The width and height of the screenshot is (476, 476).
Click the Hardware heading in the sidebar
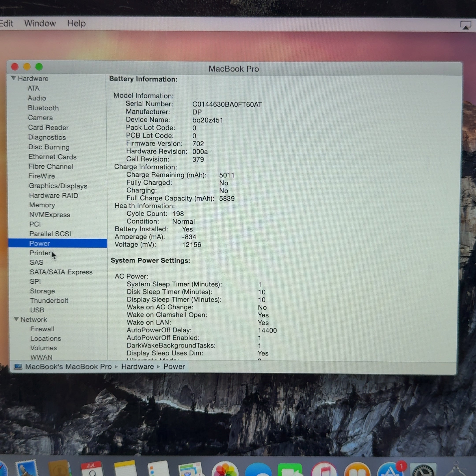point(33,79)
